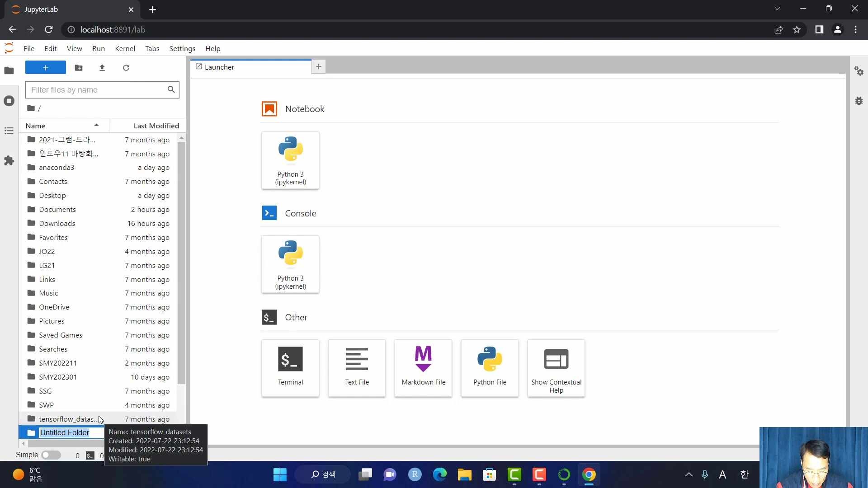Click the file list vertical scrollbar

point(181,262)
